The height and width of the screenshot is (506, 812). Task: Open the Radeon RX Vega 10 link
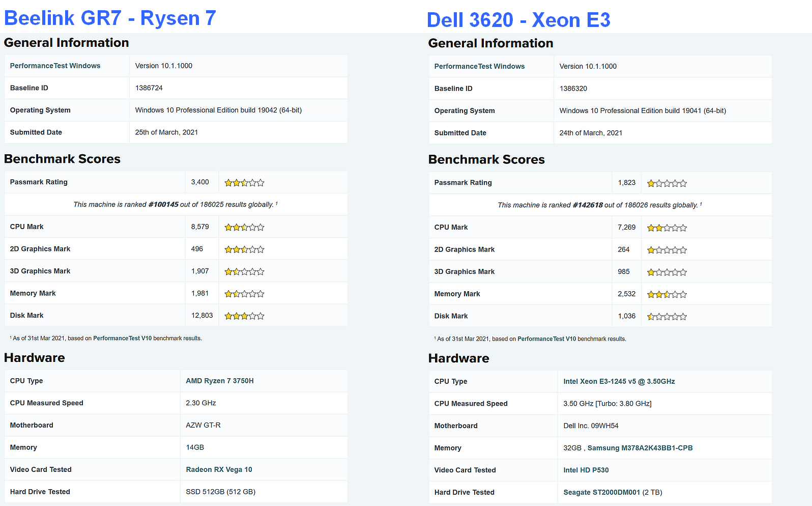point(219,469)
